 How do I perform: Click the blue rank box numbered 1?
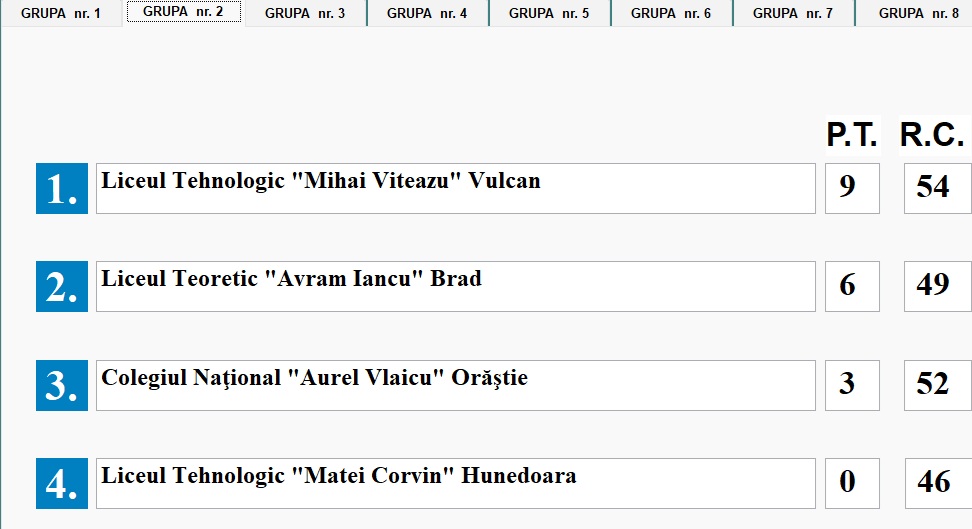click(62, 188)
